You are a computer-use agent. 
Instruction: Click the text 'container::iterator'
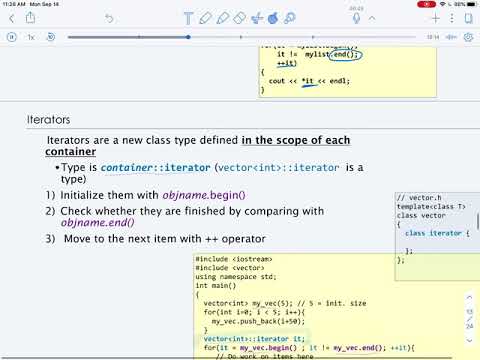156,167
